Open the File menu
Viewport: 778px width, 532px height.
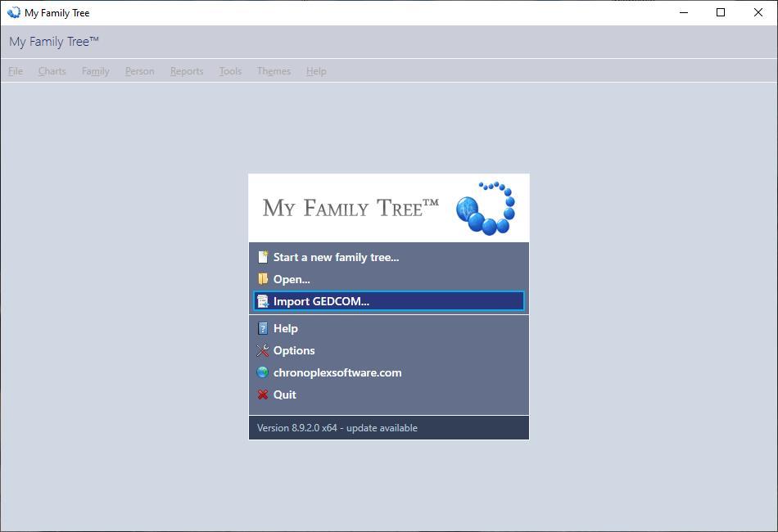click(x=16, y=71)
